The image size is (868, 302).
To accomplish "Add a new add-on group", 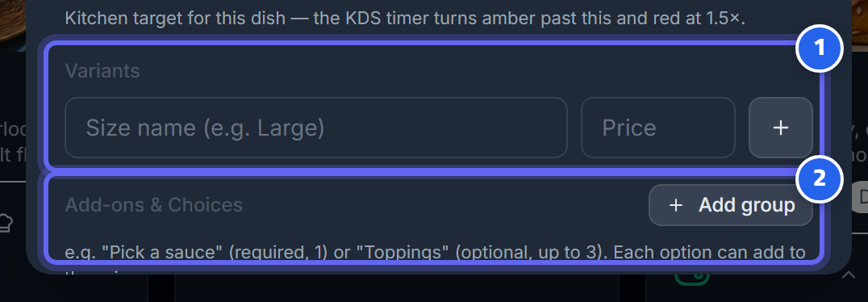I will coord(731,205).
